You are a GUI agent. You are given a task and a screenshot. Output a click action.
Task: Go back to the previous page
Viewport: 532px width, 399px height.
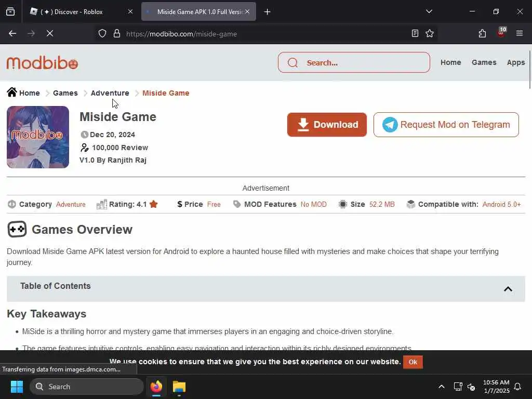[12, 34]
